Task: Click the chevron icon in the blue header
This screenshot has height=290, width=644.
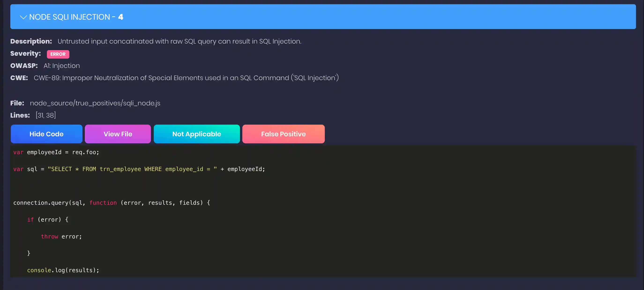Action: tap(23, 17)
